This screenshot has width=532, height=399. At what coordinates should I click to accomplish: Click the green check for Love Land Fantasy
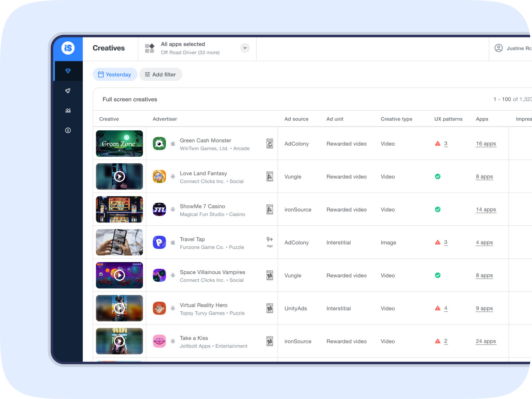tap(438, 177)
